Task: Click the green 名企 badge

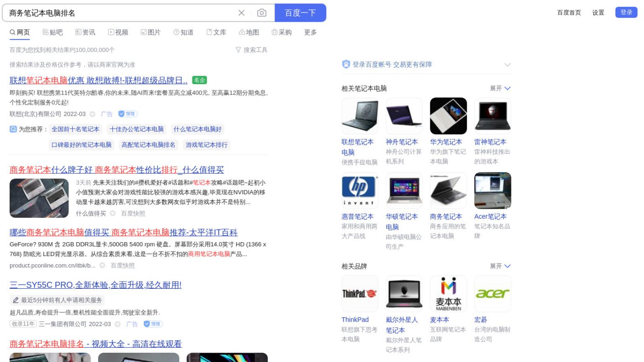Action: [x=199, y=80]
